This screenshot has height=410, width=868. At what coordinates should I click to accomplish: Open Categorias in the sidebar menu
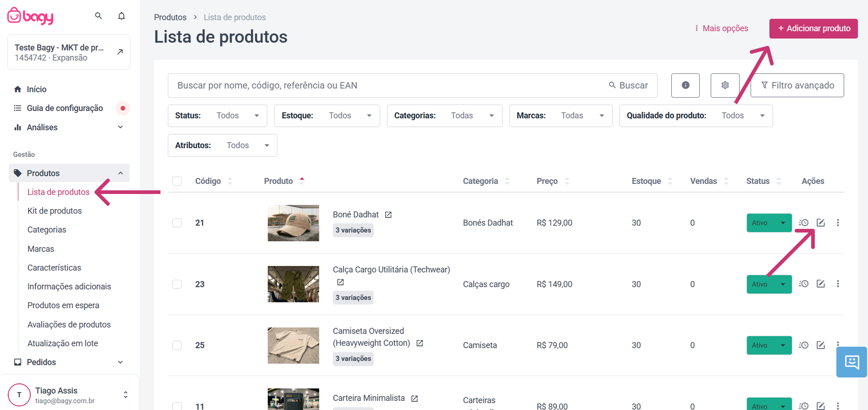coord(47,230)
